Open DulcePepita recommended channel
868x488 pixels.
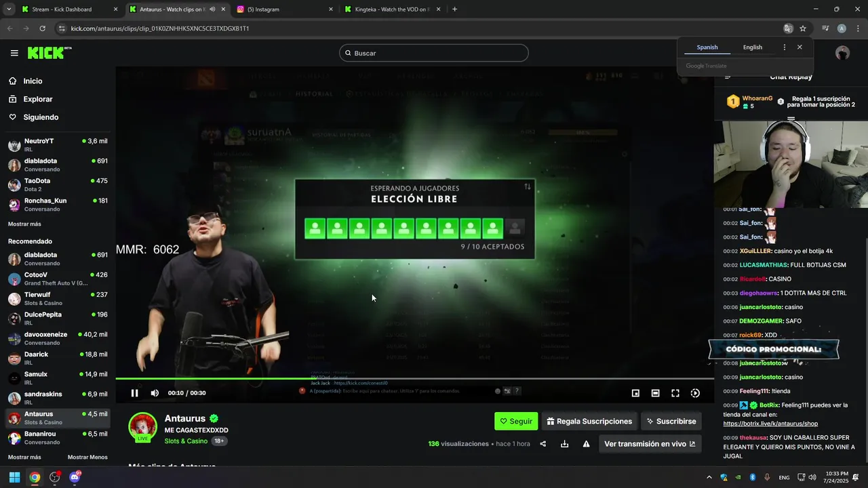(58, 319)
